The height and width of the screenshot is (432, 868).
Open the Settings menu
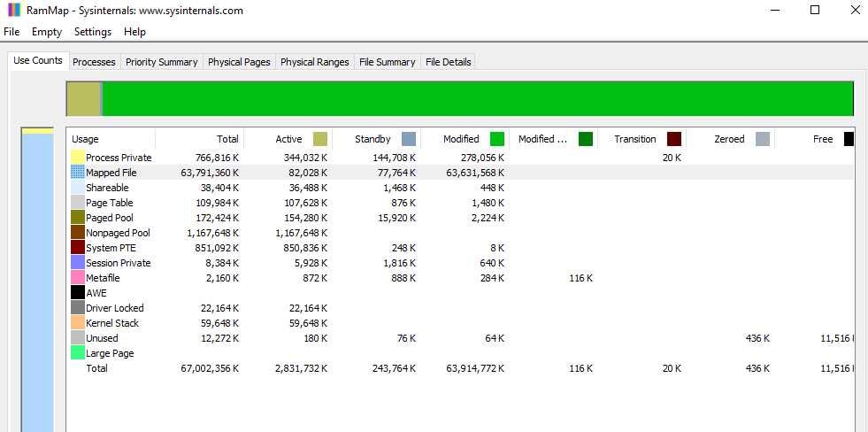[x=93, y=32]
